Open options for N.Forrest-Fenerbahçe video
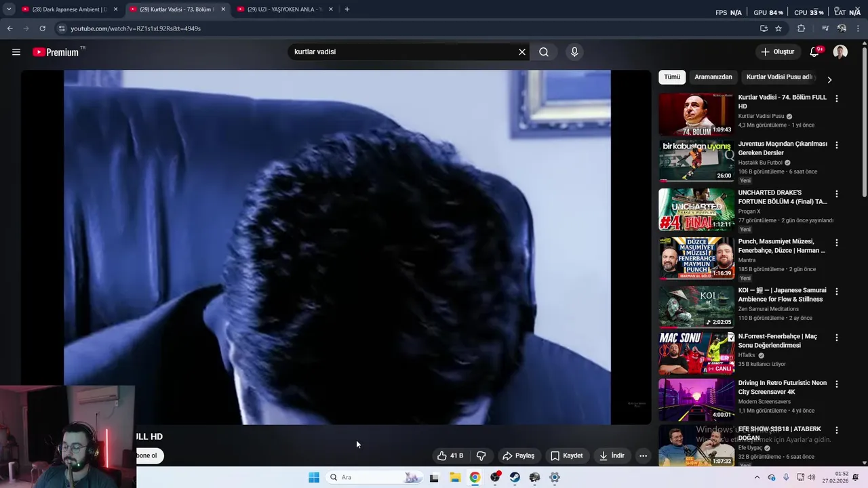The height and width of the screenshot is (488, 868). click(x=836, y=338)
